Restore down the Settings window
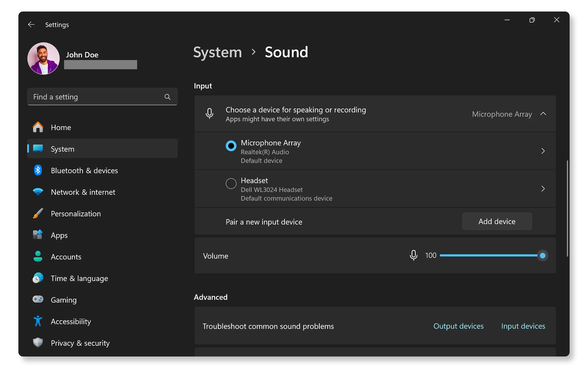This screenshot has height=368, width=588. tap(532, 20)
